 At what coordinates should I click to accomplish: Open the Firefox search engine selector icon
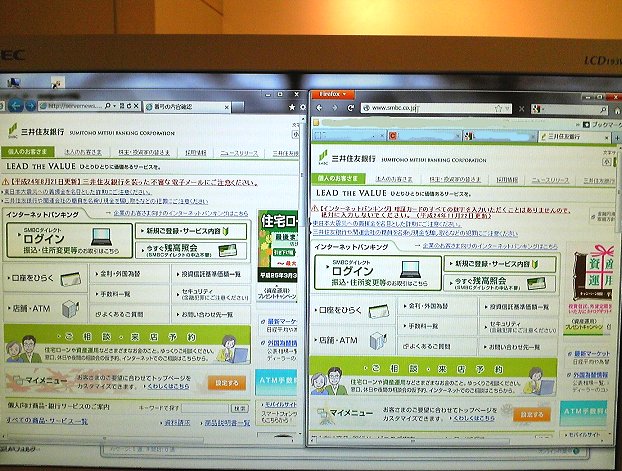click(536, 109)
